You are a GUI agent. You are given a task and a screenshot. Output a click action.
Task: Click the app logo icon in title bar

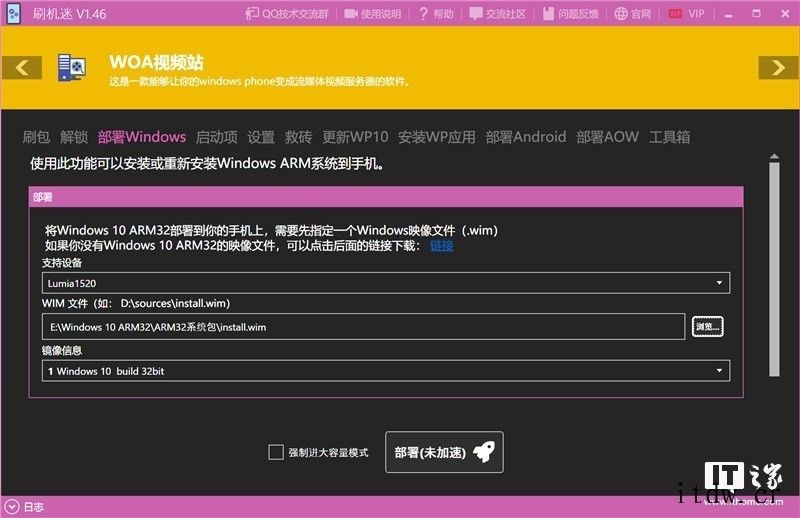(x=14, y=14)
